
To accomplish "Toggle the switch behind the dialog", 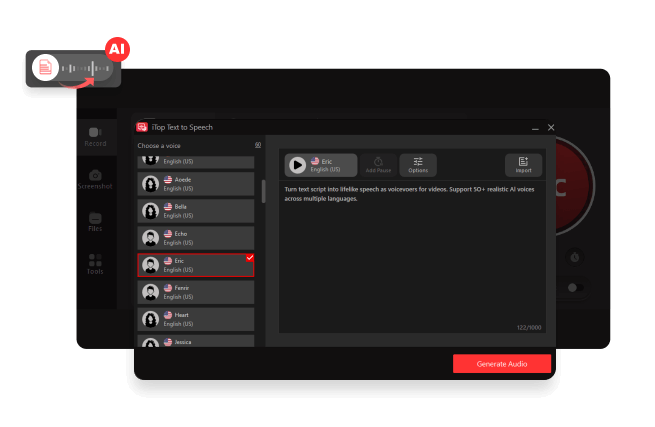I will pyautogui.click(x=574, y=287).
